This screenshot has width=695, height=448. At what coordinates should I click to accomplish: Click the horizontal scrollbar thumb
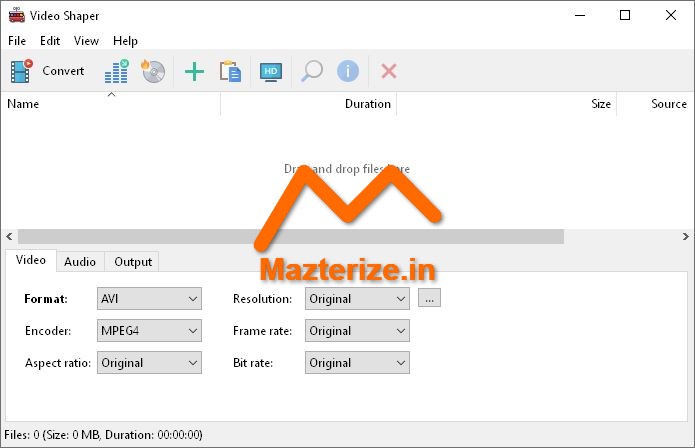(x=291, y=237)
